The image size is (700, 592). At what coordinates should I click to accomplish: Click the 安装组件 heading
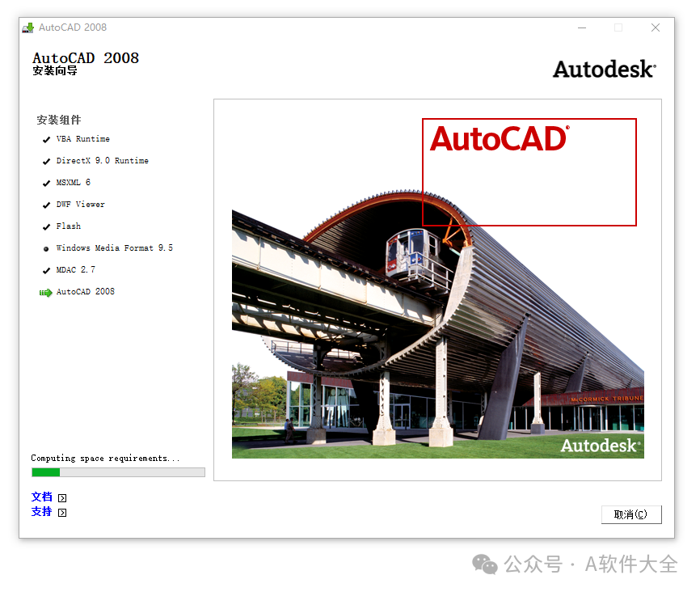coord(59,120)
